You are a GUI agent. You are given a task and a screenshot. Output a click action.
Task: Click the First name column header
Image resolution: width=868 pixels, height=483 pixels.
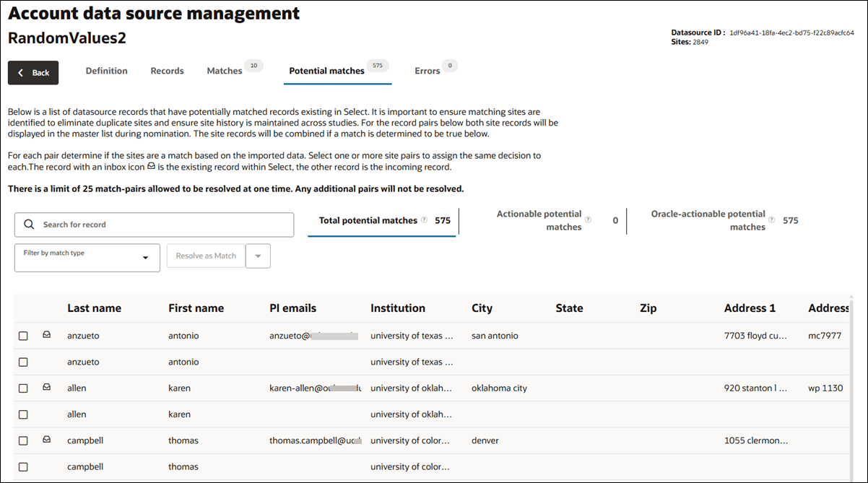point(196,308)
